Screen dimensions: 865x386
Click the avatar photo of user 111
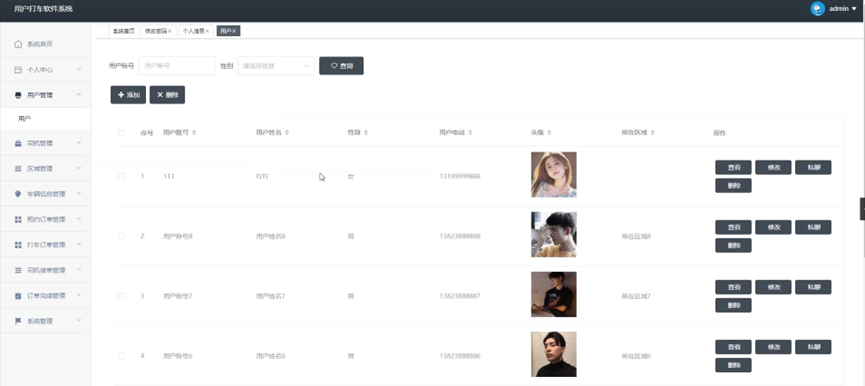(554, 175)
